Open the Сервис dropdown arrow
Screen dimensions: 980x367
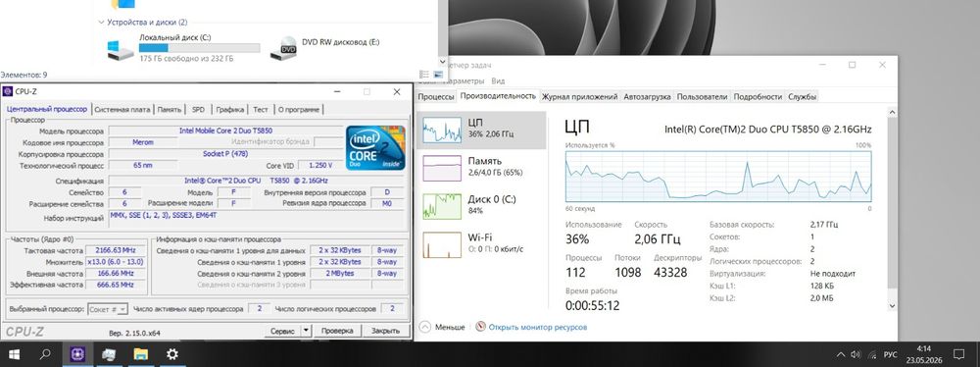point(306,331)
